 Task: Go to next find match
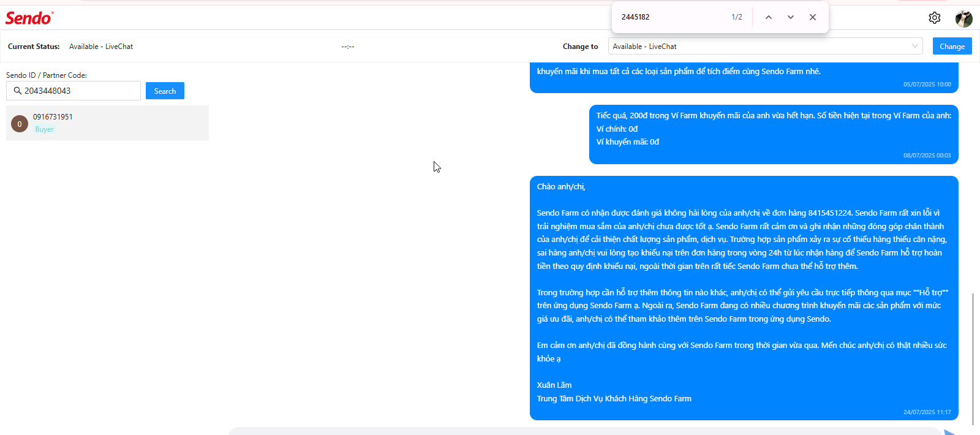791,17
